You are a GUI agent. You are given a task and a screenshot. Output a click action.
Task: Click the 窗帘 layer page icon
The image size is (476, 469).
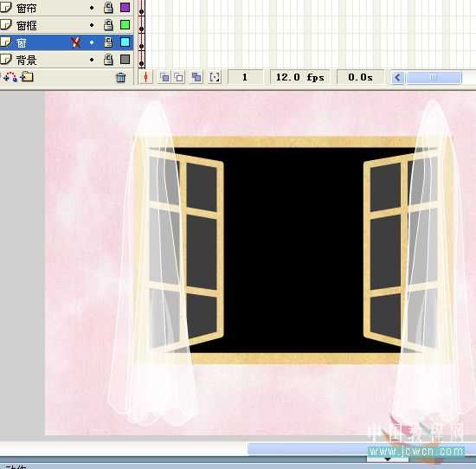coord(5,7)
